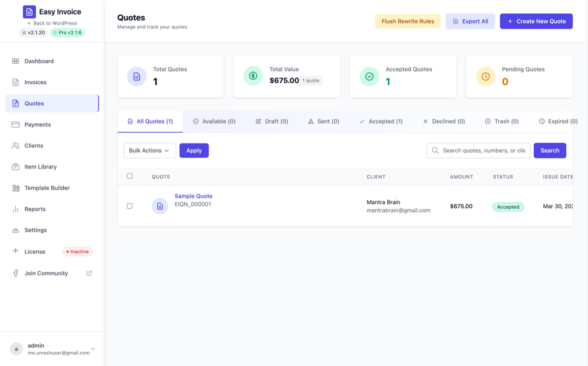The image size is (588, 366).
Task: Click the STATUS column header
Action: click(x=503, y=177)
